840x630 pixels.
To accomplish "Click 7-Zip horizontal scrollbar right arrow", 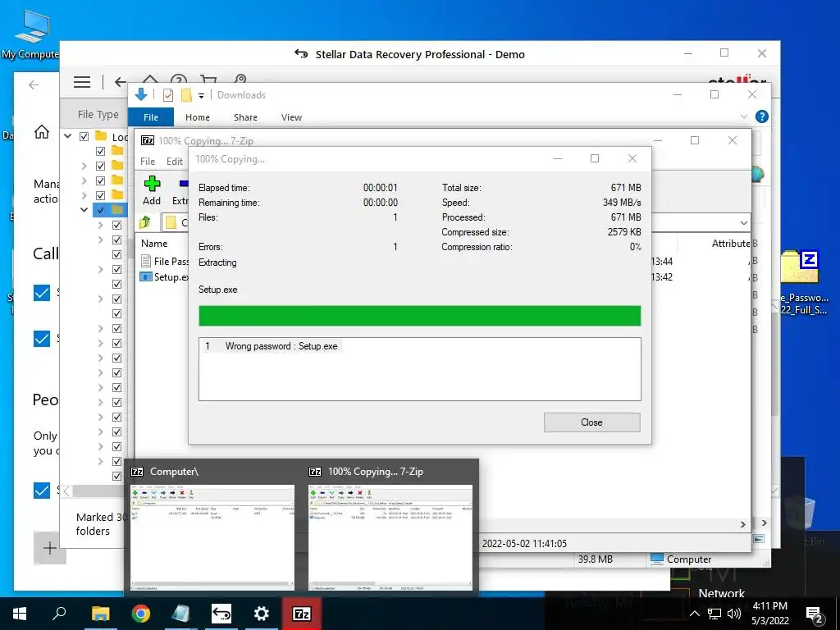I will (x=743, y=525).
